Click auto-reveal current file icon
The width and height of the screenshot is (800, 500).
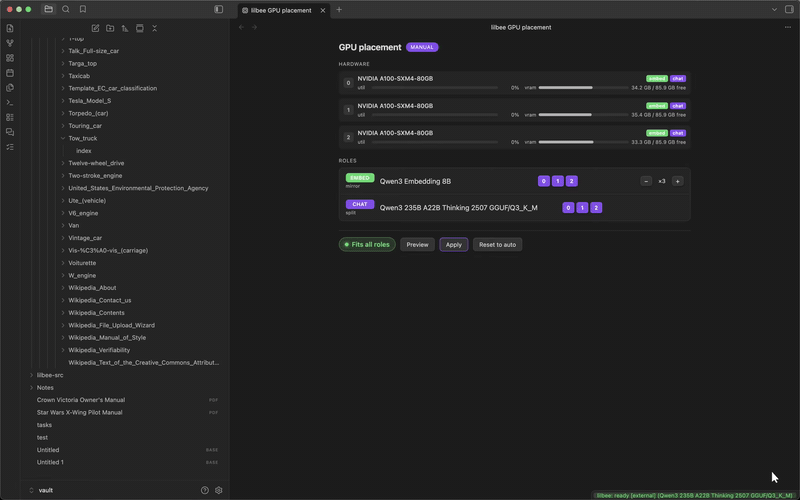coord(140,28)
